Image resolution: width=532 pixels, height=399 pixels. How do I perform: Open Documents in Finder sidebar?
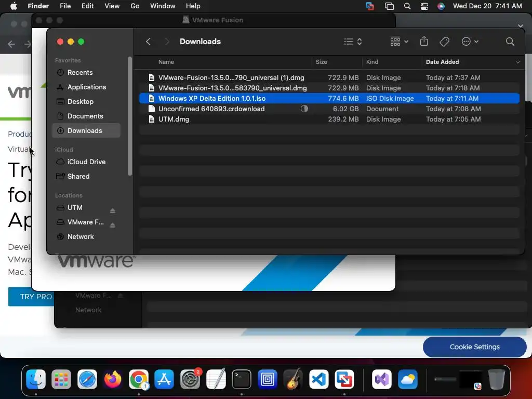(x=86, y=116)
